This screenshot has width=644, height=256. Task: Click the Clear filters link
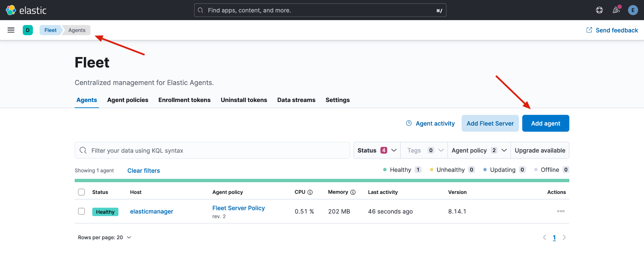144,171
